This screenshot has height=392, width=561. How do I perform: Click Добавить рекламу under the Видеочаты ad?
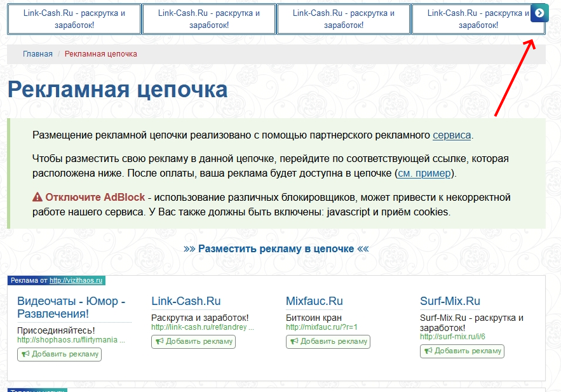pyautogui.click(x=59, y=354)
